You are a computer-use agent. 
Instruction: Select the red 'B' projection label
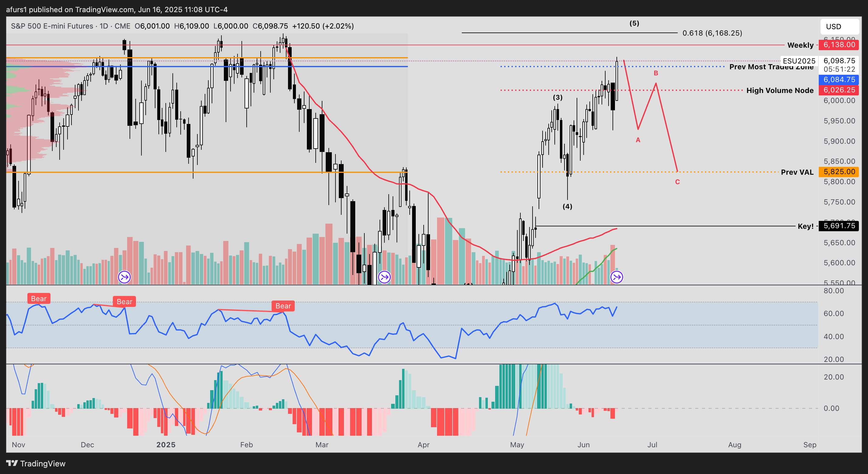tap(656, 73)
